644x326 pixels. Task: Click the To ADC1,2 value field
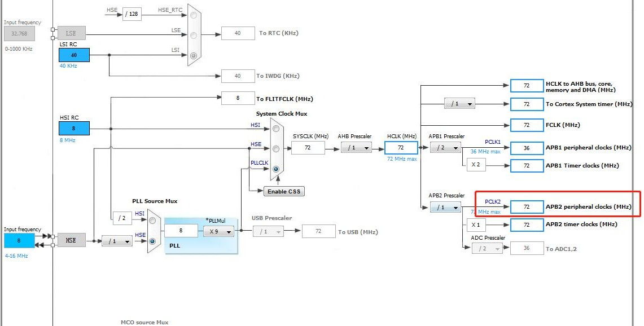[x=527, y=248]
